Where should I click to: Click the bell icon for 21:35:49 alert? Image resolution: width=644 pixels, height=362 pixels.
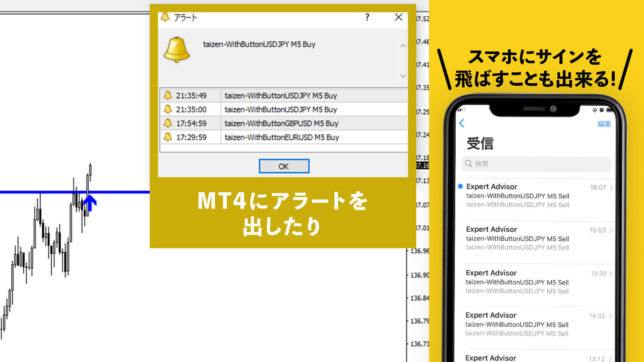168,95
